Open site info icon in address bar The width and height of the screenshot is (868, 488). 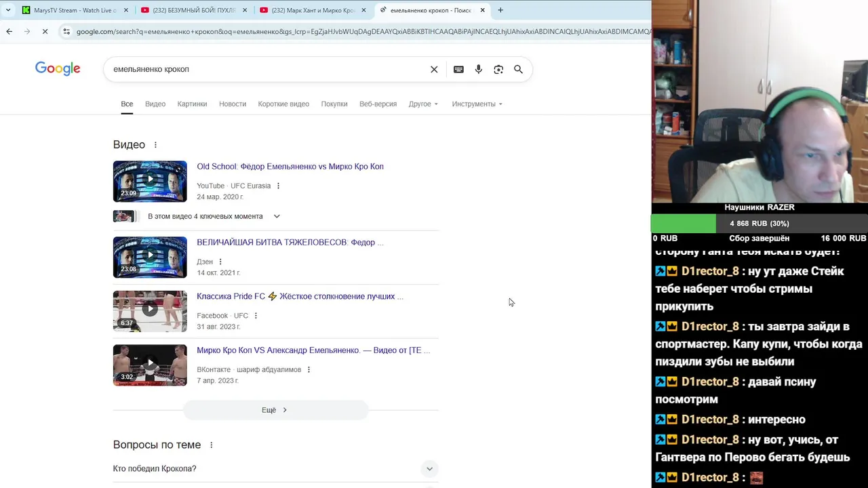pos(66,31)
